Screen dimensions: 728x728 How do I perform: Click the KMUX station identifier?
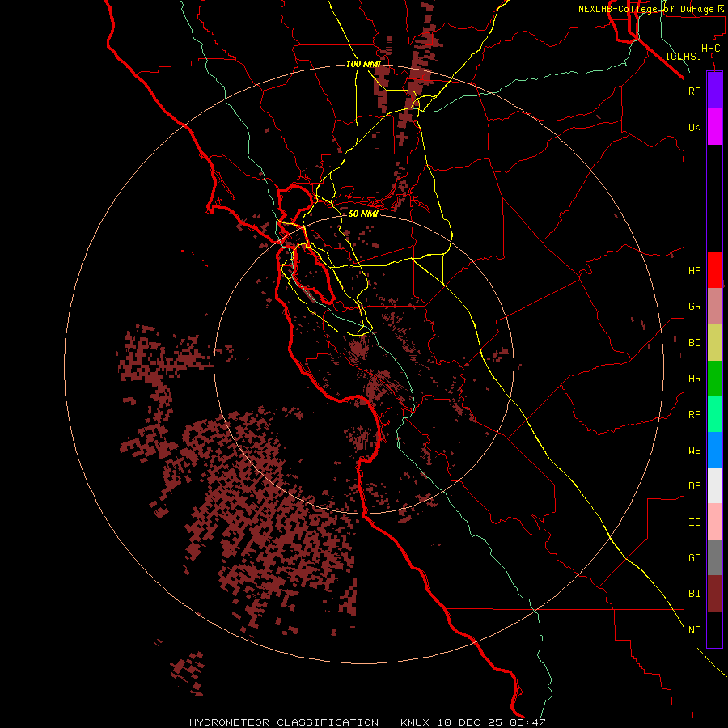[x=415, y=722]
